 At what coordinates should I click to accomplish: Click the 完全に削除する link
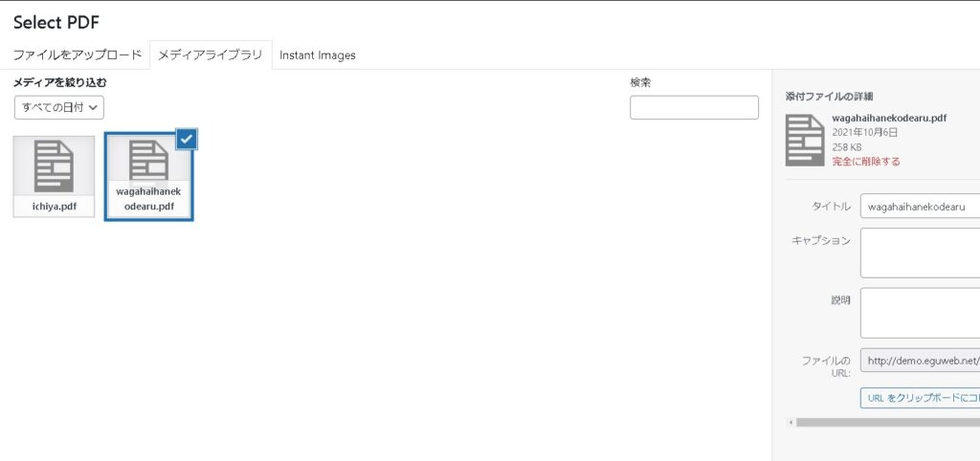pos(866,162)
